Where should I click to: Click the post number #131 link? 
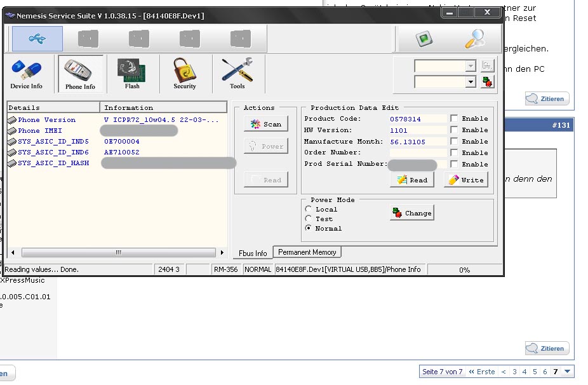[561, 125]
